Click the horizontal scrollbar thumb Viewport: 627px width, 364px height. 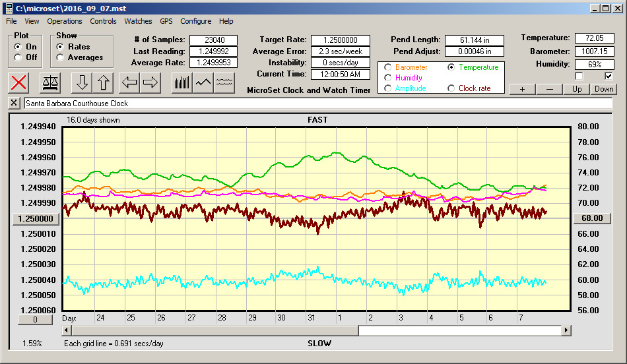pos(215,330)
